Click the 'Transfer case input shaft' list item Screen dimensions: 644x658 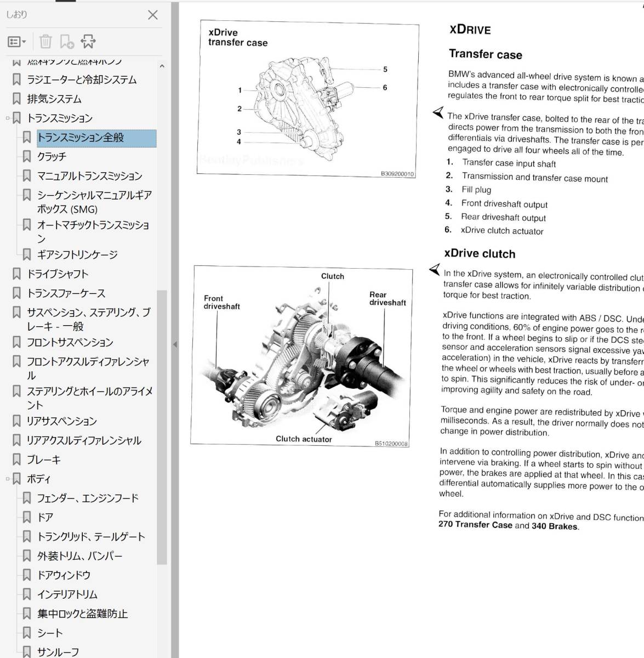tap(509, 163)
